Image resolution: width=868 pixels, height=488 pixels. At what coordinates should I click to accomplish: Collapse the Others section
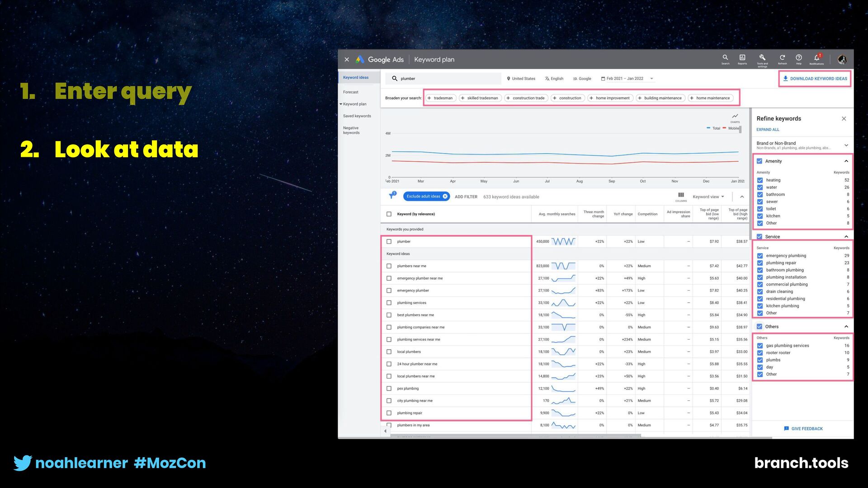846,327
